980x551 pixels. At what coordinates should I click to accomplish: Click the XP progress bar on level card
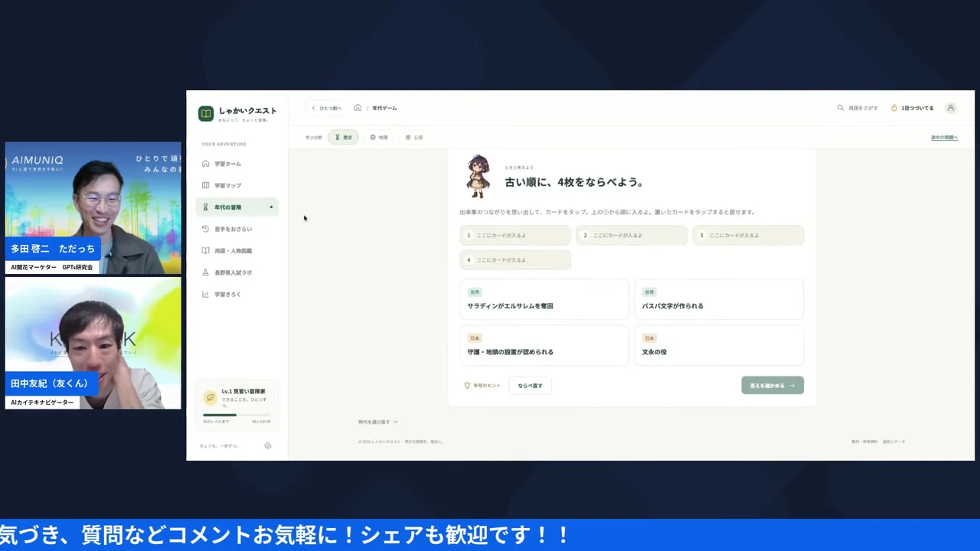tap(237, 415)
